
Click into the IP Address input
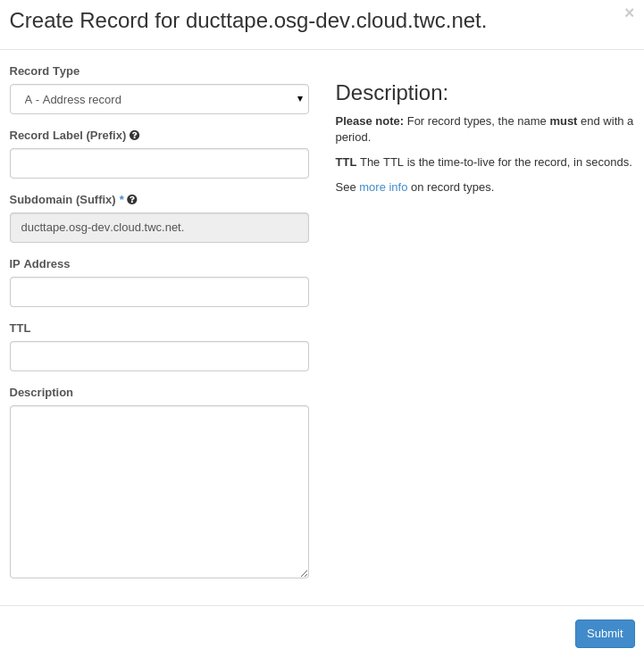point(159,292)
